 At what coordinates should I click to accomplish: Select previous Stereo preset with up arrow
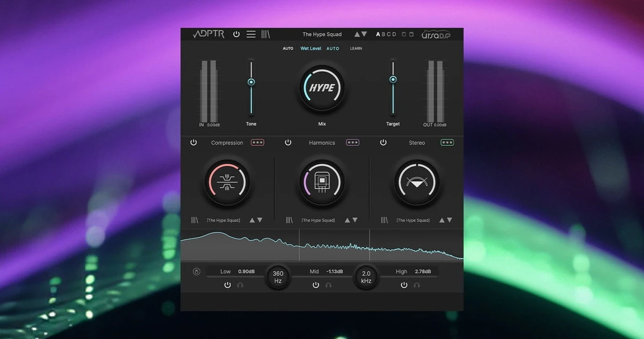pyautogui.click(x=442, y=220)
